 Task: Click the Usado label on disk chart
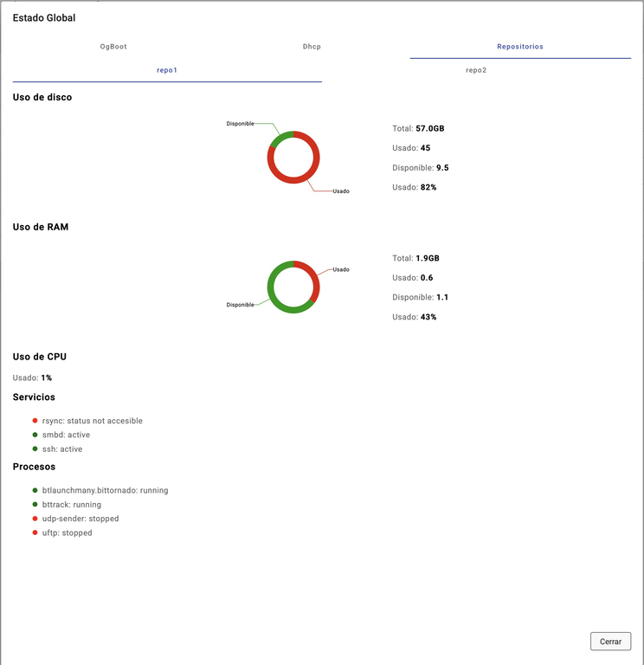pos(341,191)
